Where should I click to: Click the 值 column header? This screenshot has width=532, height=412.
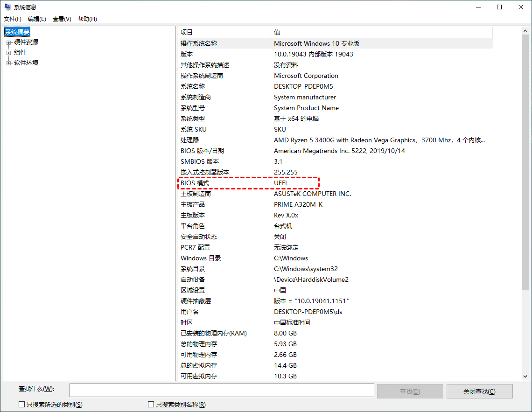[x=382, y=32]
